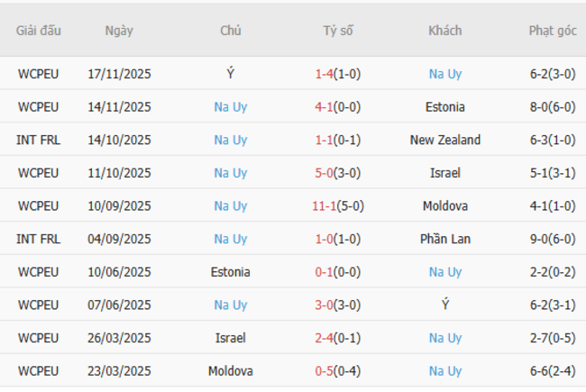
Task: Click the 1-4 score on 17/11/2025
Action: tap(325, 74)
